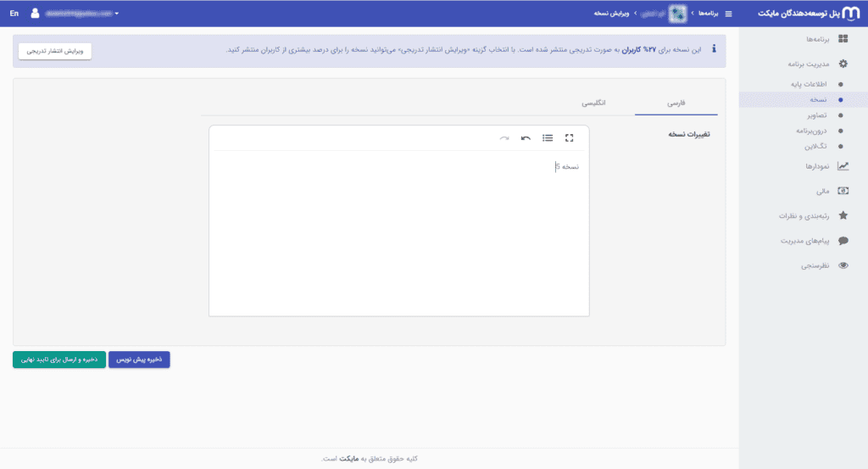The image size is (868, 469).
Task: Open the پیام‌های مدیریت speech bubble icon
Action: click(x=843, y=240)
